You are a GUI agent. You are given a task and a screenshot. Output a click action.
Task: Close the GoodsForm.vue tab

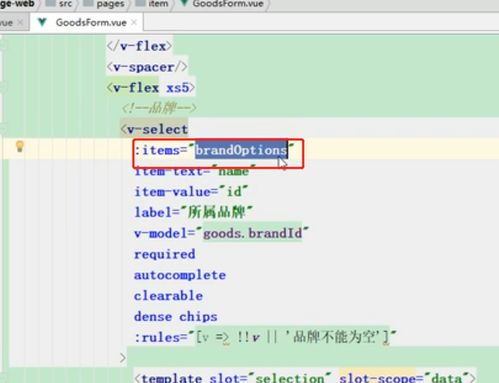(134, 22)
